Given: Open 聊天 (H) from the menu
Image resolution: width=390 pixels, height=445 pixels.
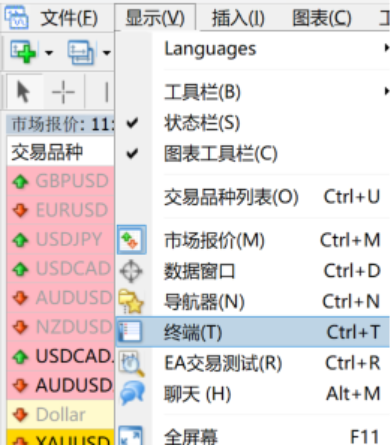Looking at the screenshot, I should (x=253, y=394).
